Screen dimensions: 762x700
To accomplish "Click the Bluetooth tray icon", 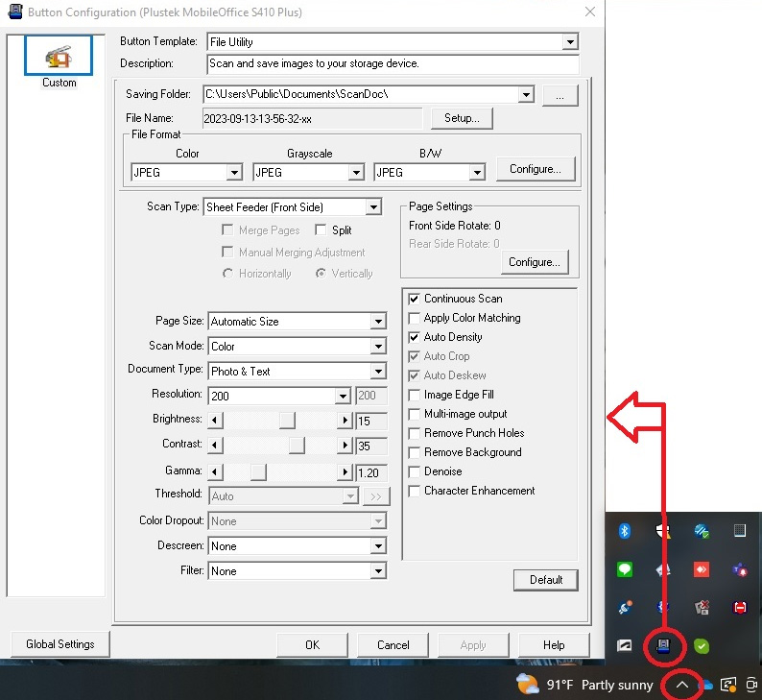I will pyautogui.click(x=623, y=531).
